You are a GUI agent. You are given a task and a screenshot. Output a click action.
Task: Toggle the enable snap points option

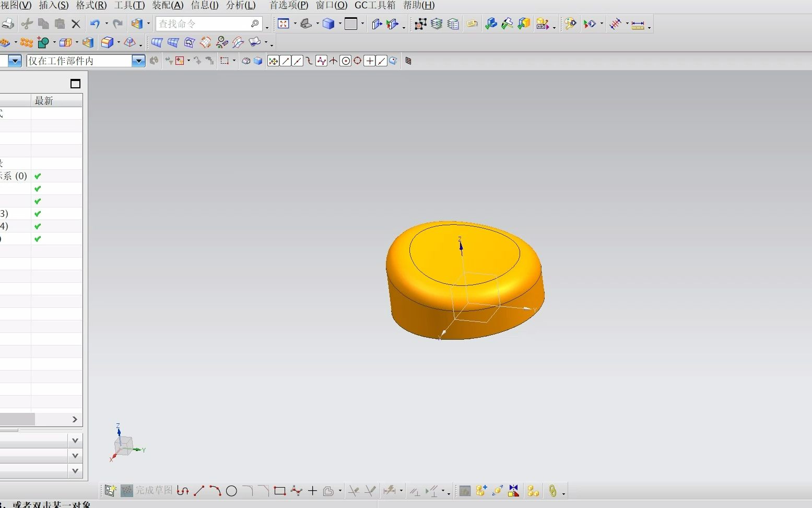coord(273,61)
